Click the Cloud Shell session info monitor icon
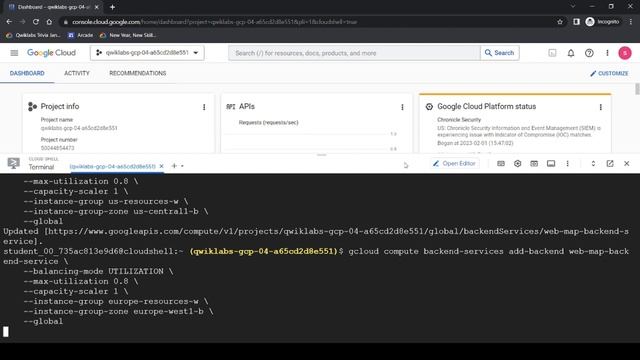The width and height of the screenshot is (640, 360). 551,164
